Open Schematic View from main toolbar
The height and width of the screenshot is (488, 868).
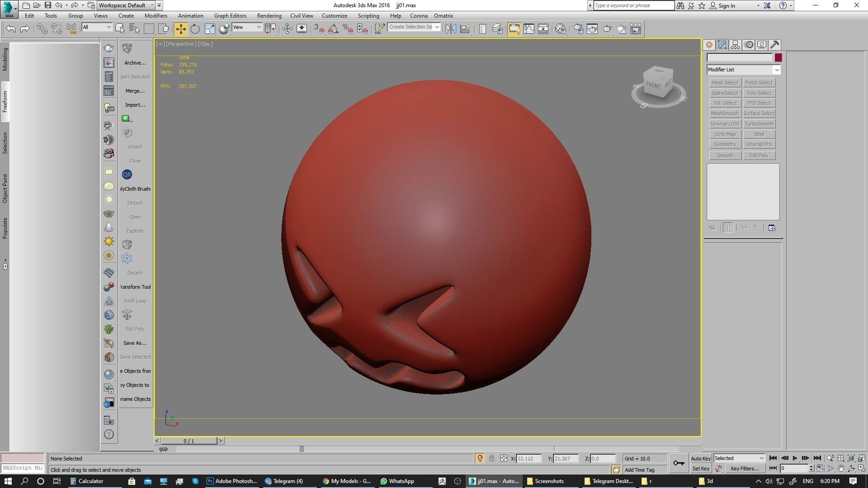(x=543, y=29)
